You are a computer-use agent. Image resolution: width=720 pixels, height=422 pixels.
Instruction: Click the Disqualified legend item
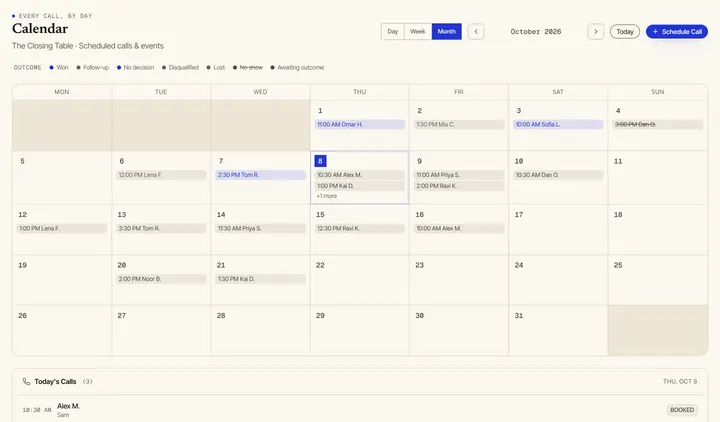[x=180, y=68]
